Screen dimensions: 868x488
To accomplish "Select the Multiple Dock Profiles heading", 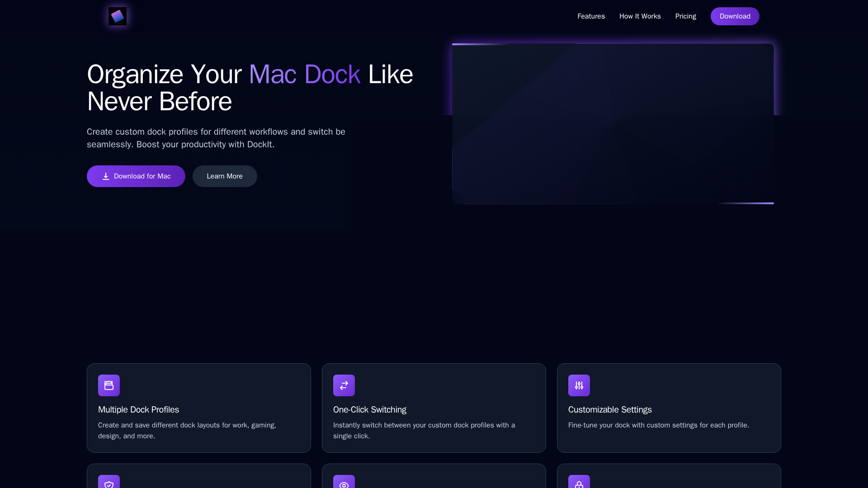I will point(138,410).
